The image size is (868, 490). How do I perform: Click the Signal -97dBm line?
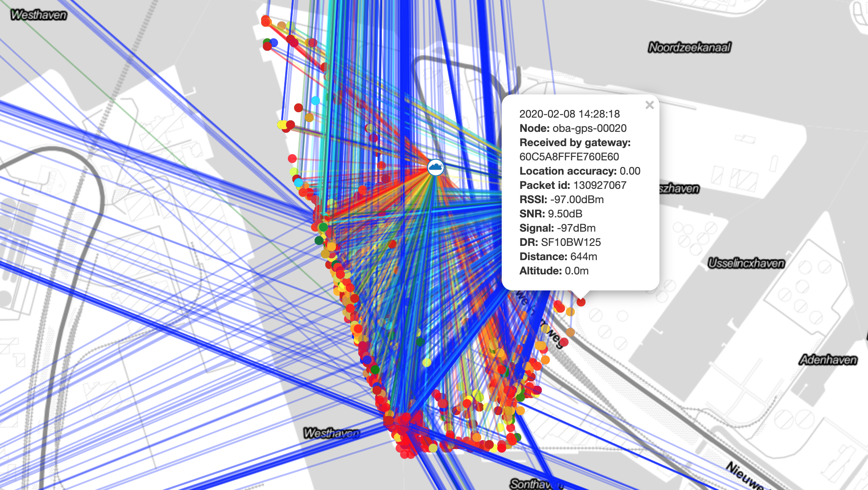tap(557, 228)
